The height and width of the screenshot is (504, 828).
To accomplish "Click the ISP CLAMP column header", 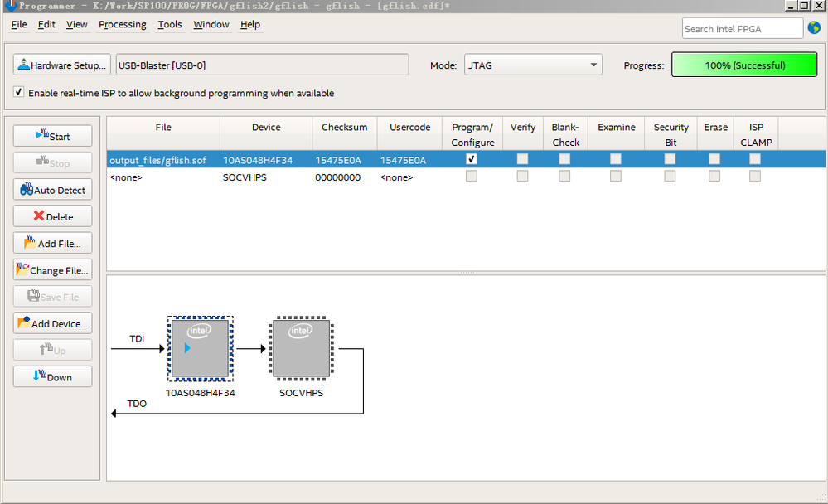I will [756, 134].
